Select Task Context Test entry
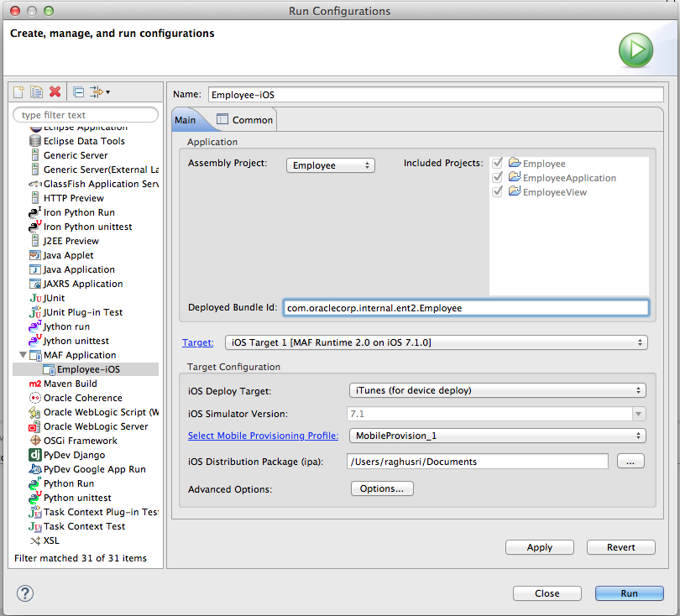The width and height of the screenshot is (680, 616). pyautogui.click(x=84, y=526)
